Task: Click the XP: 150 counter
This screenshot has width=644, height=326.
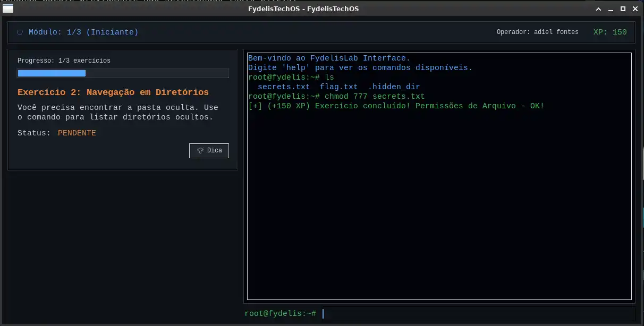Action: [610, 32]
